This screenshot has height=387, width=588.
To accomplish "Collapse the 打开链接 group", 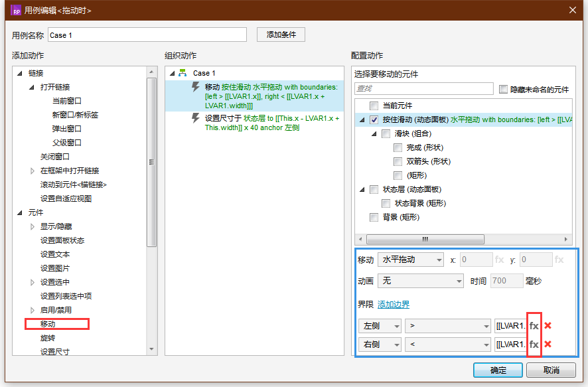I will [x=32, y=87].
